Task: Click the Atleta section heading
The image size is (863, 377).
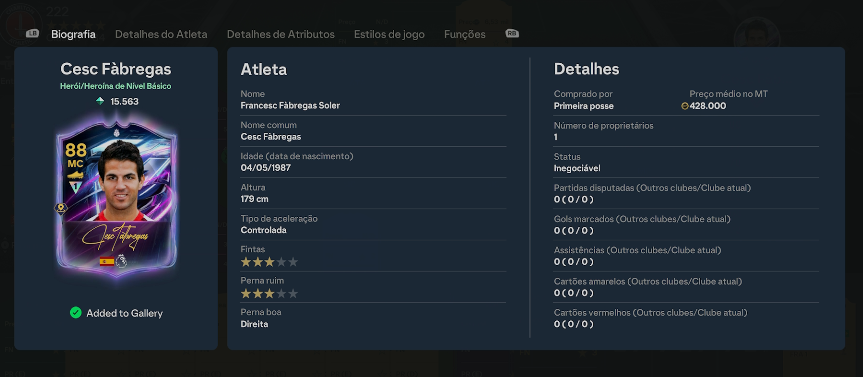Action: (x=264, y=69)
